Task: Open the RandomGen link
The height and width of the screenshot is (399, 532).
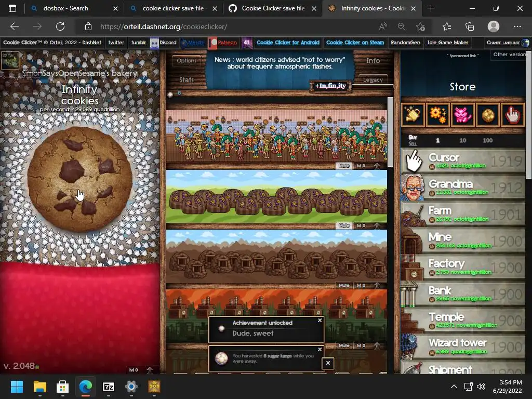Action: pyautogui.click(x=405, y=43)
